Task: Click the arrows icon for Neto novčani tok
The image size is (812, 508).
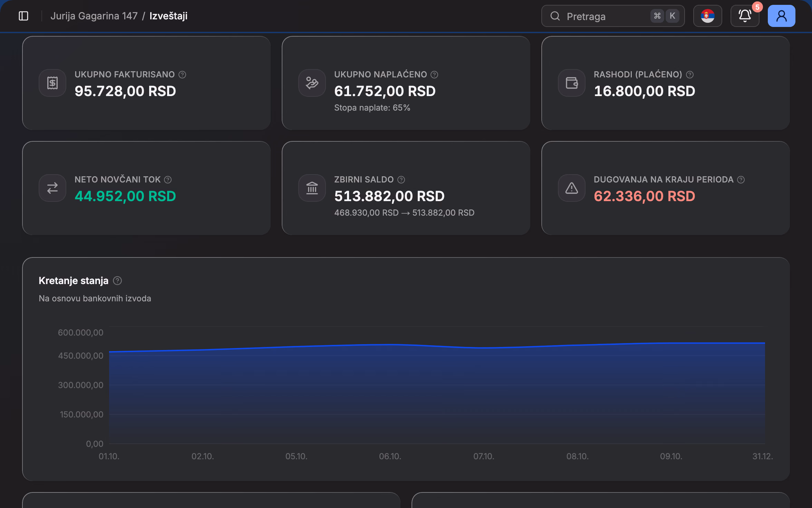Action: [52, 188]
